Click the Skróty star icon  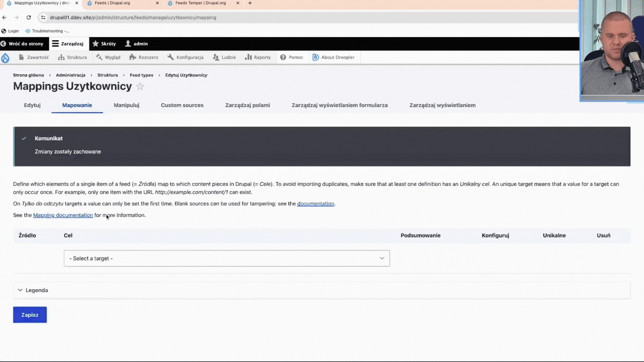click(x=96, y=44)
